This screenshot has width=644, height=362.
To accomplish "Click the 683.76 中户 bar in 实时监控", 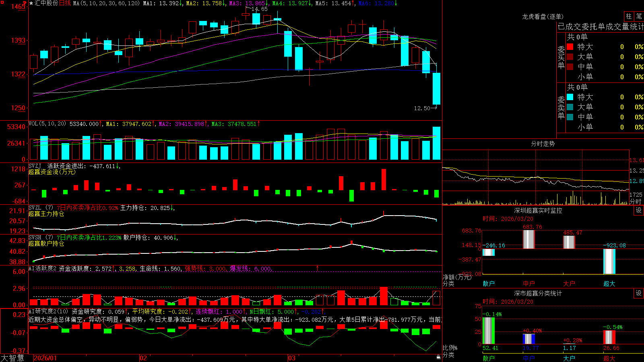I will pyautogui.click(x=528, y=239).
